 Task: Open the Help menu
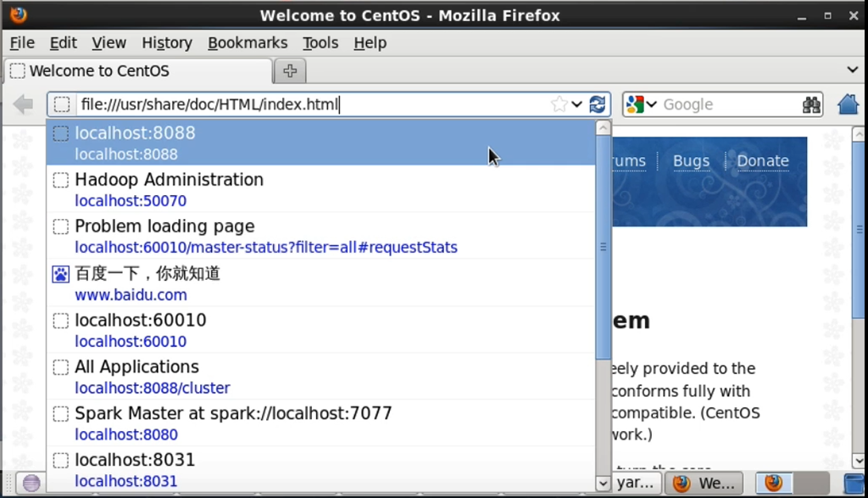370,42
